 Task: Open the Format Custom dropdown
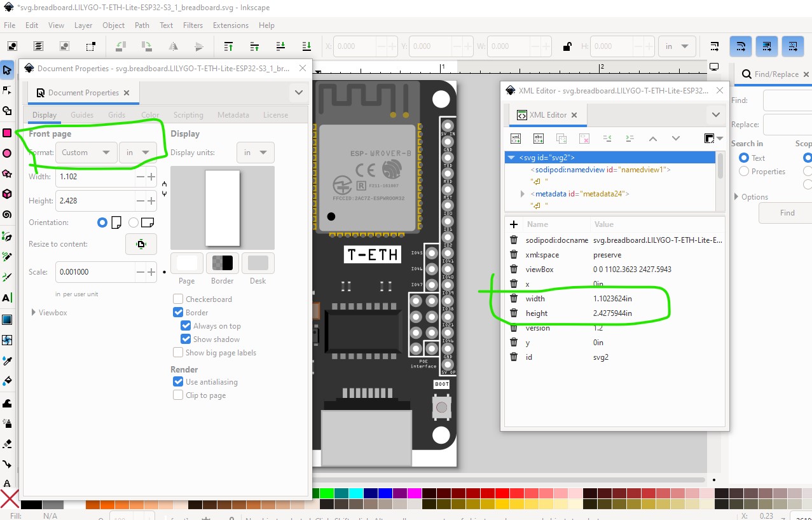click(86, 153)
